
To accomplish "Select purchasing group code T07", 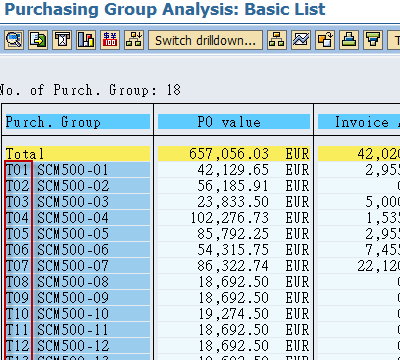I will 18,266.
